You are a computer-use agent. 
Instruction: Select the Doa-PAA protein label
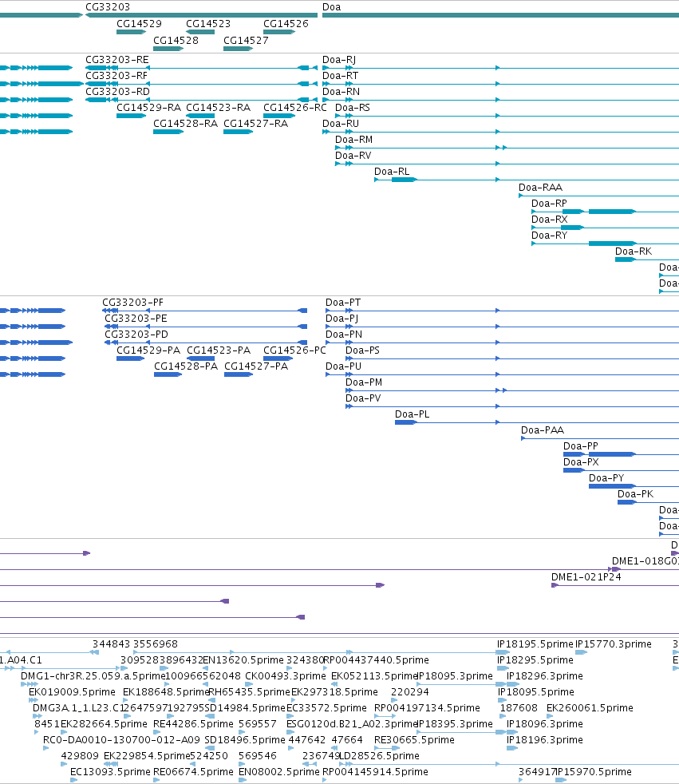coord(542,430)
